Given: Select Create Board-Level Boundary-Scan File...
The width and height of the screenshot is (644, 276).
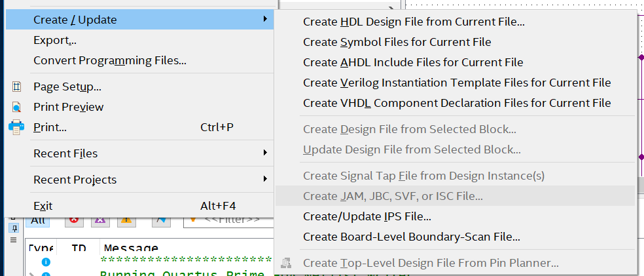Looking at the screenshot, I should point(455,237).
